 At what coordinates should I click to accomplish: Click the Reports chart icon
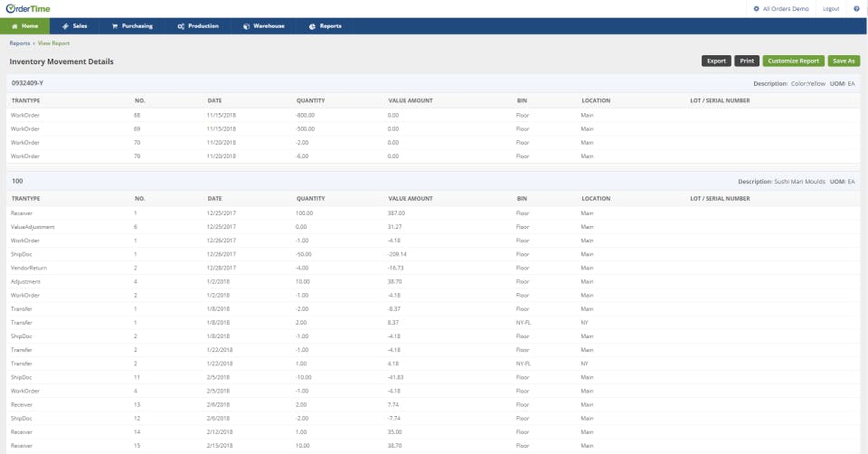[312, 26]
